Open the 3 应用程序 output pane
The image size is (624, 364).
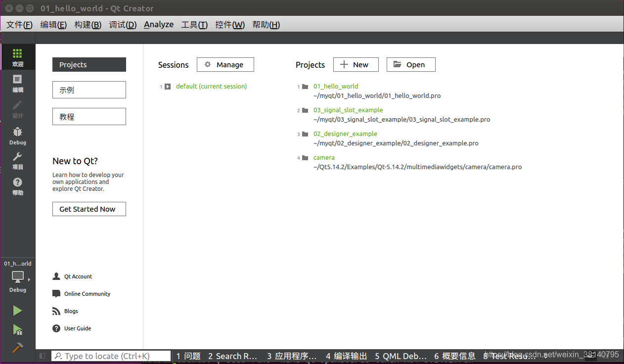292,356
